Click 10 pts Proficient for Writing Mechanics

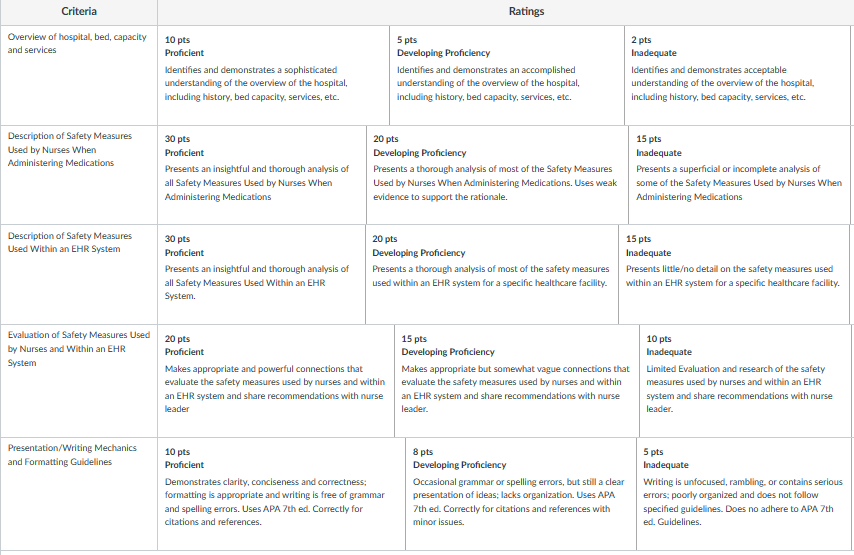282,493
